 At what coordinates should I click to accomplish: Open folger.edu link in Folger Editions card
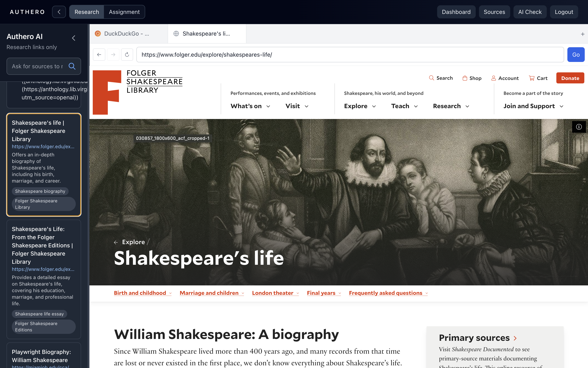tap(43, 269)
